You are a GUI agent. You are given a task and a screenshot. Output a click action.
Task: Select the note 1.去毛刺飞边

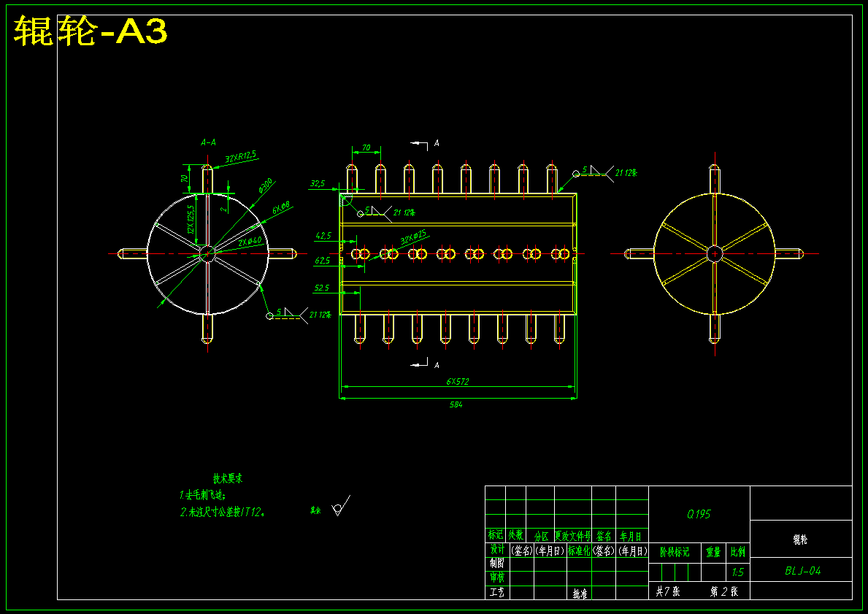click(x=203, y=495)
